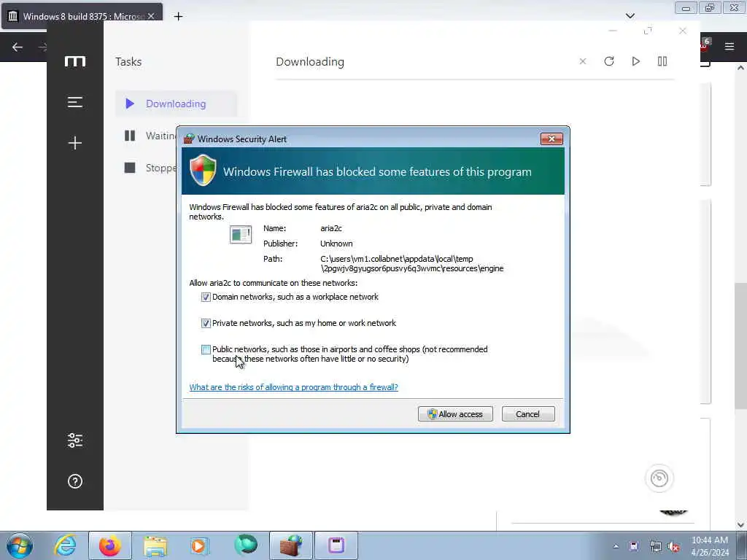Close the Windows 8 build 8375 tab

[x=151, y=16]
